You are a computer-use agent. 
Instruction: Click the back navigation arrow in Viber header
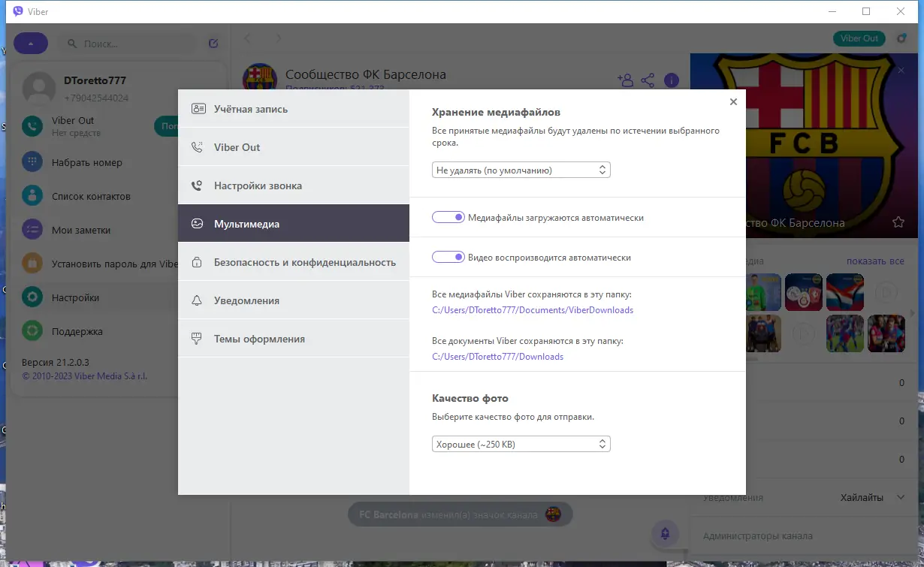248,38
